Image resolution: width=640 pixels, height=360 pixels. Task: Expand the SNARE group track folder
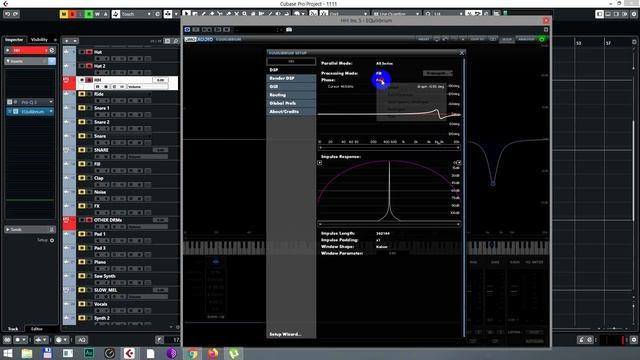pos(67,150)
